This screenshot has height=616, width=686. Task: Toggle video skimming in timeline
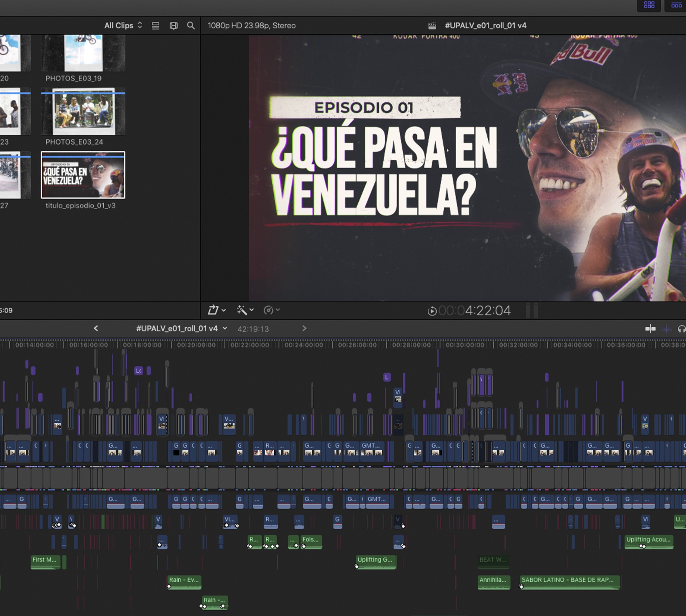tap(650, 329)
